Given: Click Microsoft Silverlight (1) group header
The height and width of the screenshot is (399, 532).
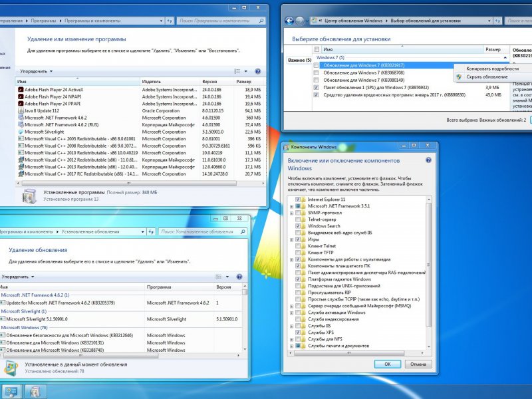Looking at the screenshot, I should [x=24, y=311].
